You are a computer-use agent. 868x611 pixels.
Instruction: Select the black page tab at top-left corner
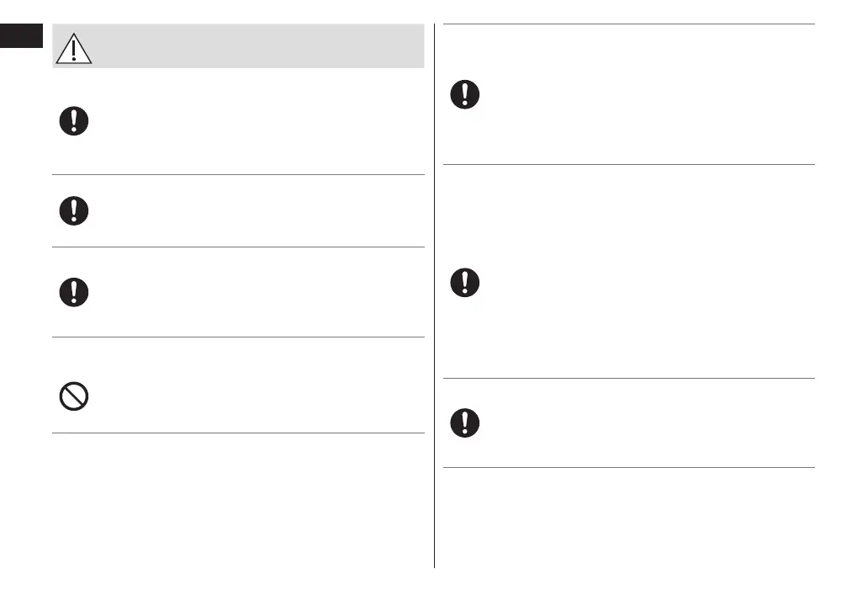(21, 36)
